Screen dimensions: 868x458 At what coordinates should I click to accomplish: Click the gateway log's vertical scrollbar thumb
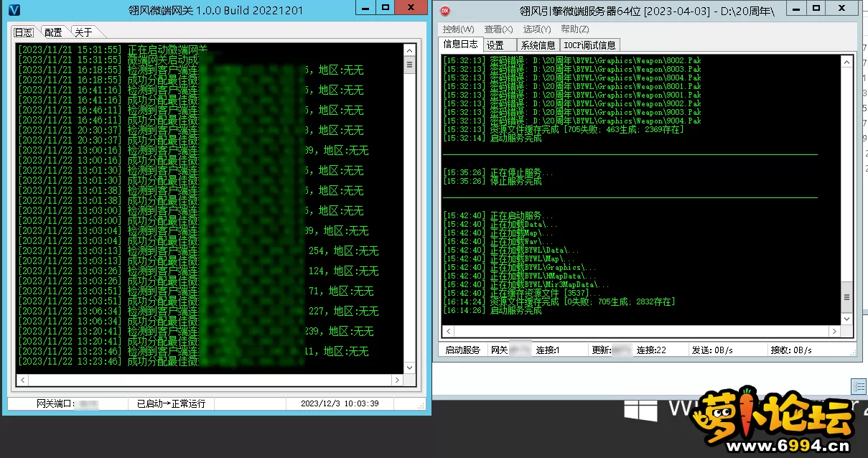(x=410, y=65)
